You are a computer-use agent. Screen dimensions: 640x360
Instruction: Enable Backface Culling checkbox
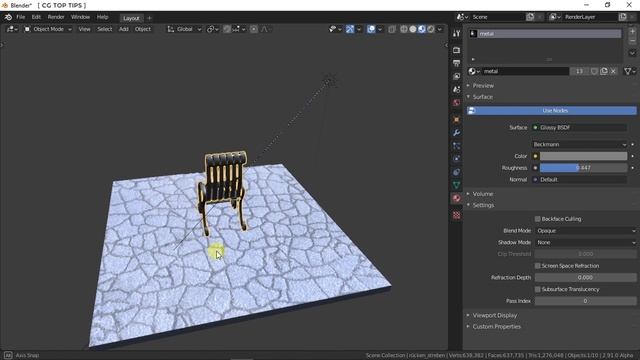coord(538,219)
